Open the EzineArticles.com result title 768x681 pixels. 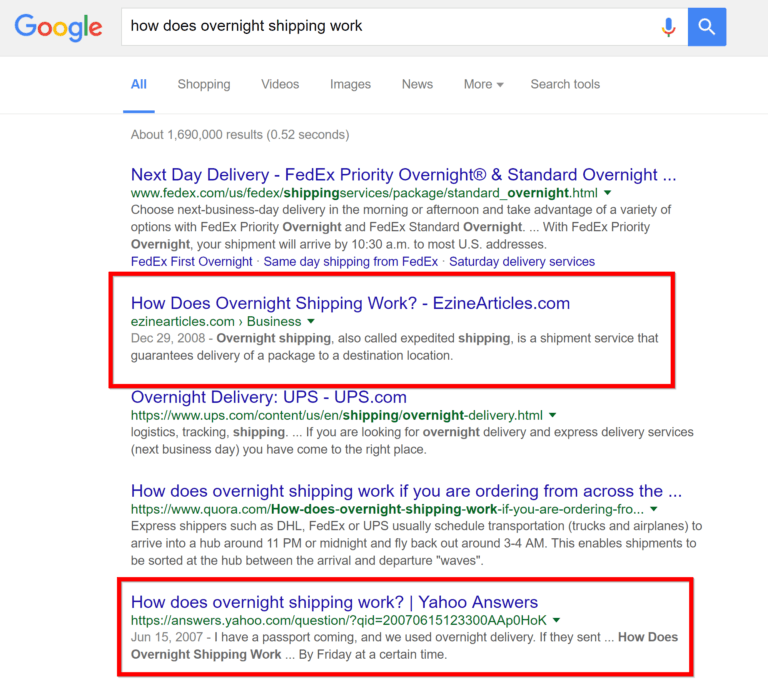pos(350,303)
